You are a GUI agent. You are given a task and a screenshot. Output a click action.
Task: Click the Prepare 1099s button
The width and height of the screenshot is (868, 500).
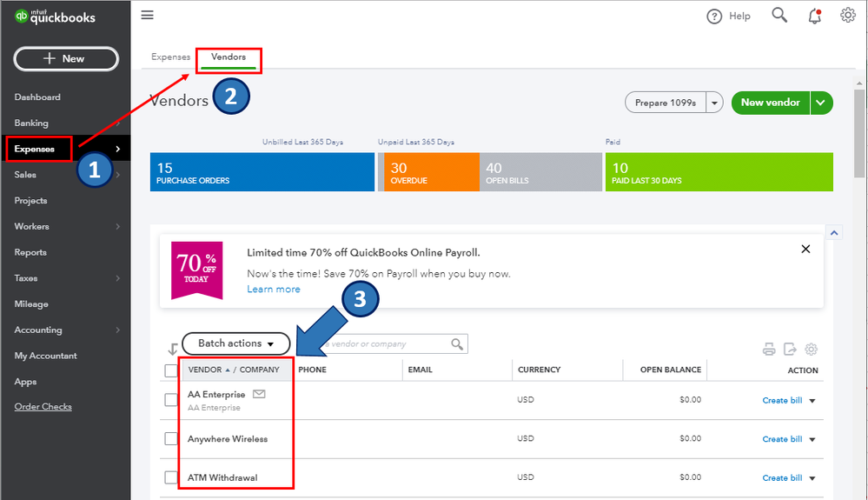click(666, 103)
